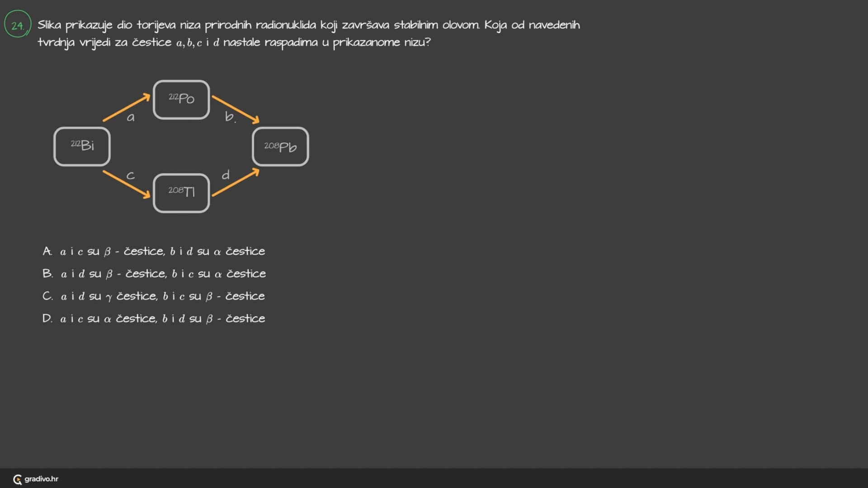Click the 208Pb nuclide box

280,147
